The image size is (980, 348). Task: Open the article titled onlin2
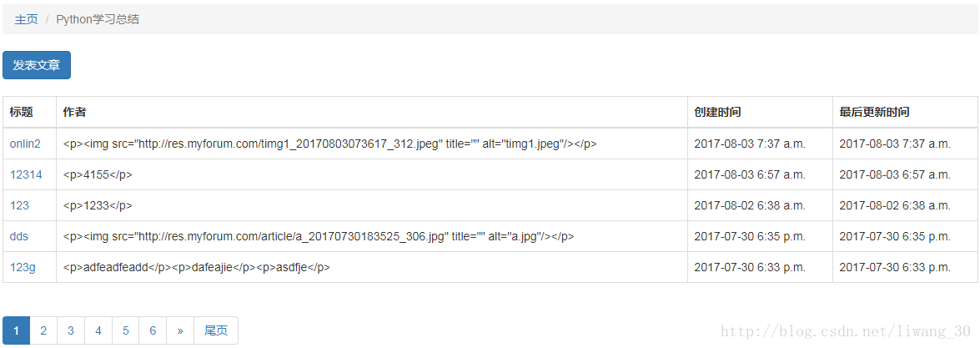click(x=25, y=144)
